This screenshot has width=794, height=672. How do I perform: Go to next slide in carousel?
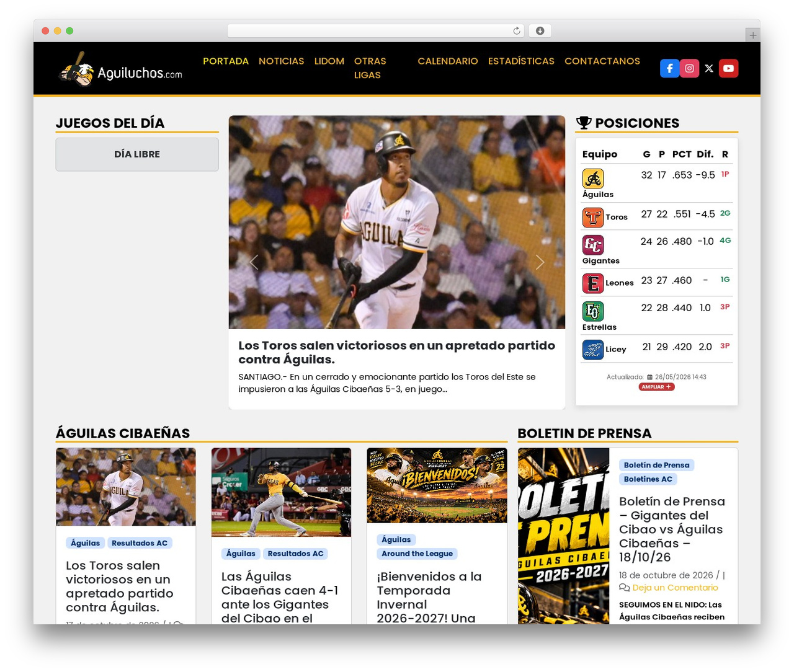point(540,262)
